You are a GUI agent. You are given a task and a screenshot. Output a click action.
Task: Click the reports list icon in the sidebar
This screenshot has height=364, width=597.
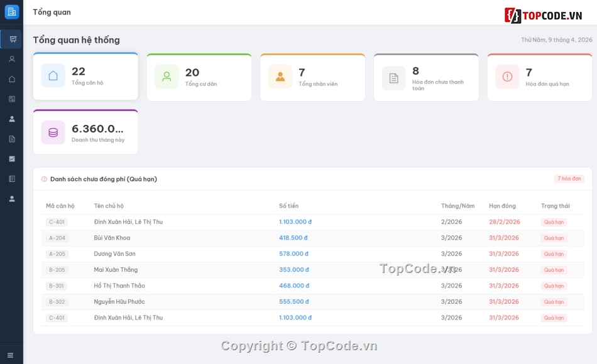11,179
